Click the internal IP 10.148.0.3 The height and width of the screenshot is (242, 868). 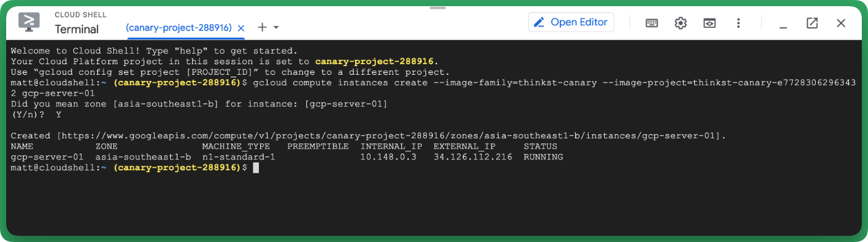click(388, 157)
